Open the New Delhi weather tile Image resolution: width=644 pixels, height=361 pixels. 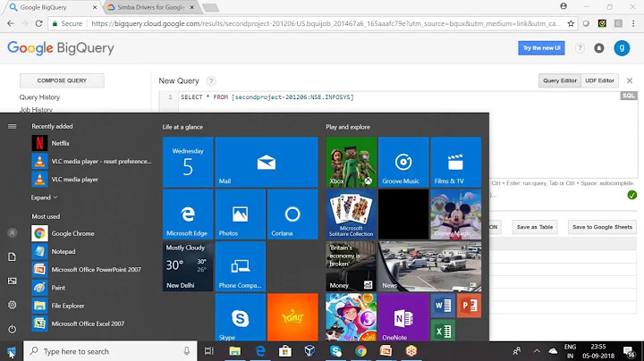tap(188, 266)
